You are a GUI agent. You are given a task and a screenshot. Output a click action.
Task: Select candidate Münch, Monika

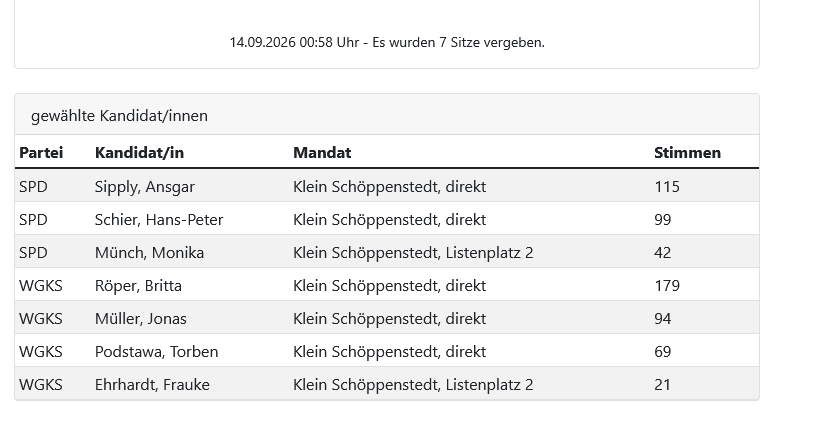click(x=149, y=253)
